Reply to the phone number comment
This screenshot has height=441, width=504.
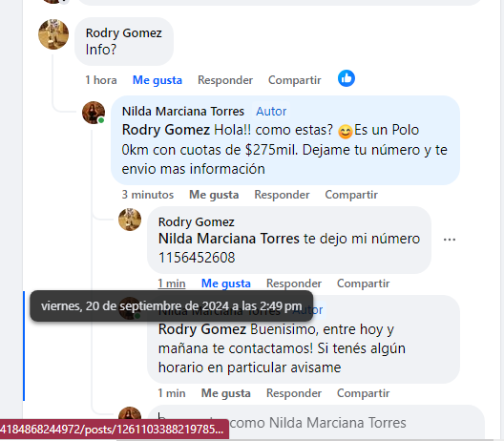click(x=294, y=283)
